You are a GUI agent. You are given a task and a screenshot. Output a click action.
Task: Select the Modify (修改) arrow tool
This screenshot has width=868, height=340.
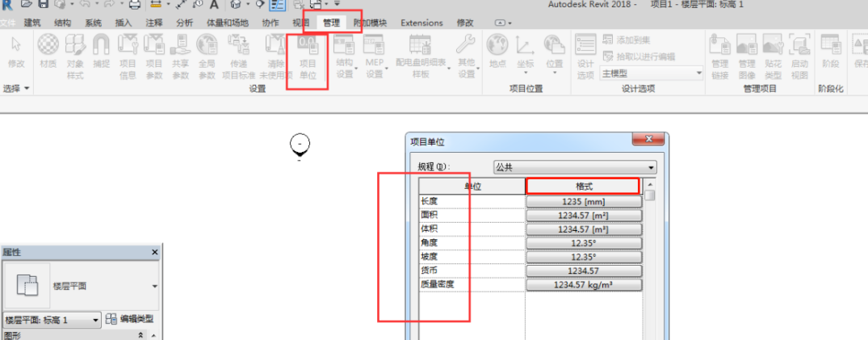pyautogui.click(x=16, y=52)
